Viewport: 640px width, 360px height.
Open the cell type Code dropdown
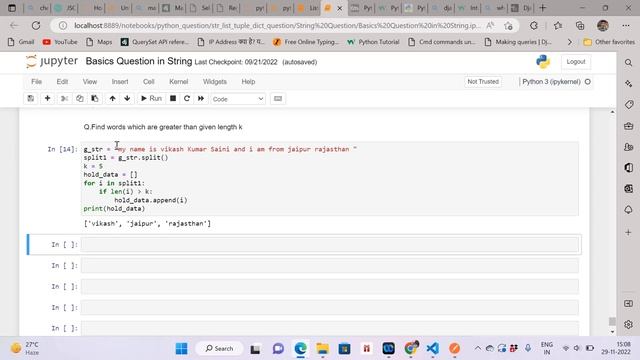click(238, 99)
